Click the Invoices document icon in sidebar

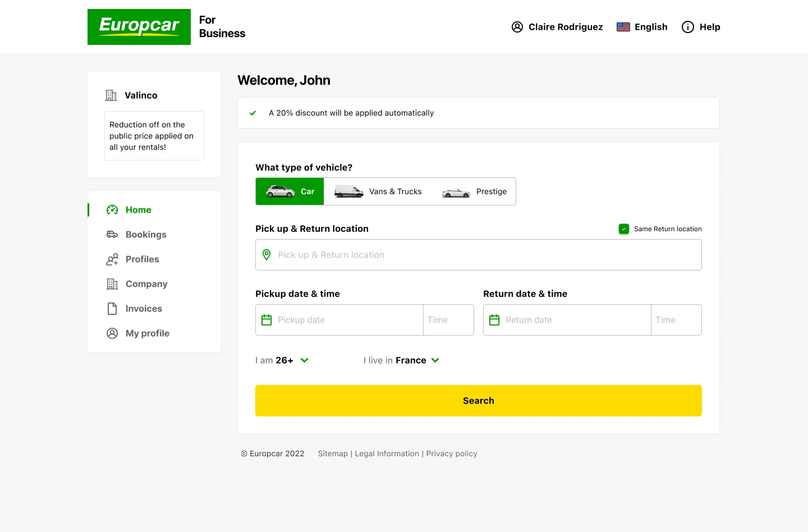[x=112, y=309]
